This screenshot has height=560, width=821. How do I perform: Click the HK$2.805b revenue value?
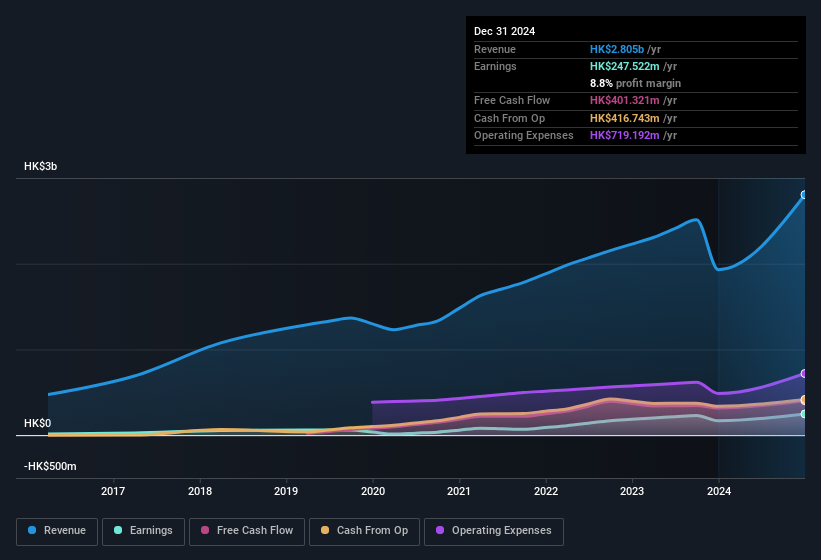617,49
